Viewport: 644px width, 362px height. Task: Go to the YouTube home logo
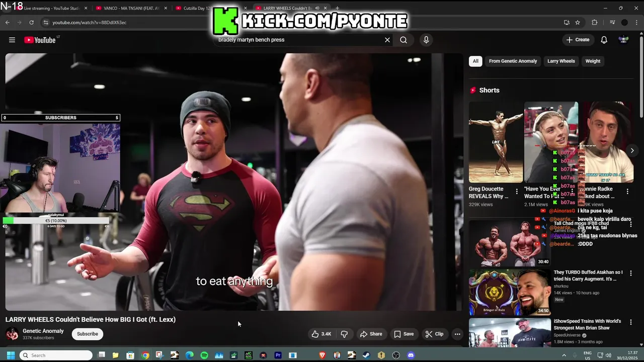[40, 40]
